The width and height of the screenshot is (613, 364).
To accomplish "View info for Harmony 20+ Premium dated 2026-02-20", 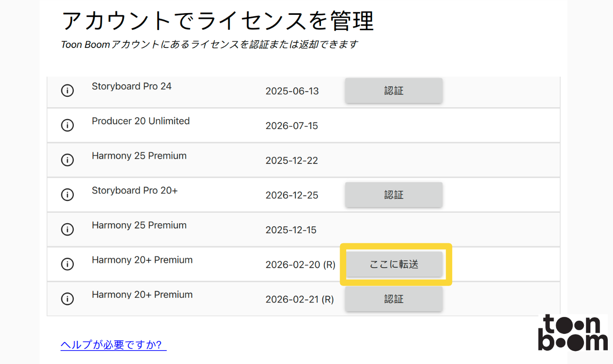I will pyautogui.click(x=67, y=264).
